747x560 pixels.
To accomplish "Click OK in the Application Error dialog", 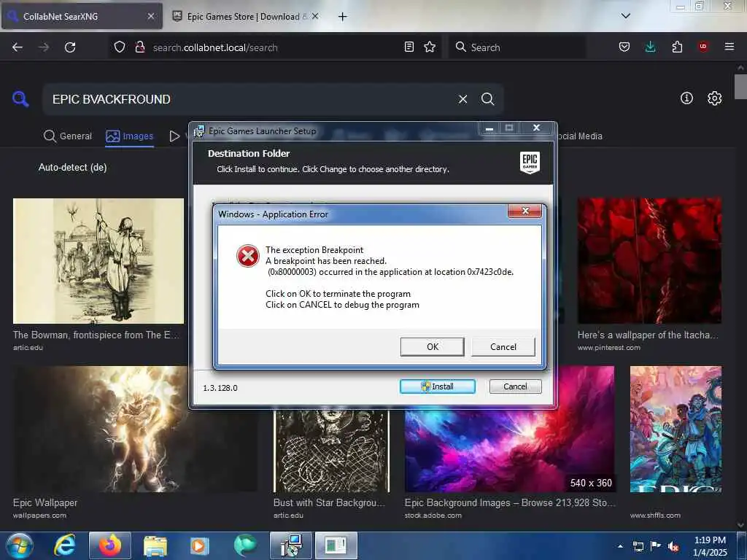I will point(432,346).
